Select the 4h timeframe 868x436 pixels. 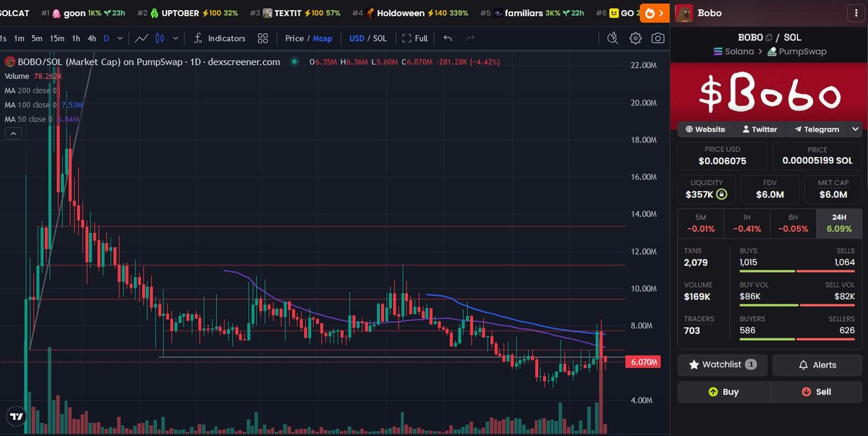coord(92,38)
